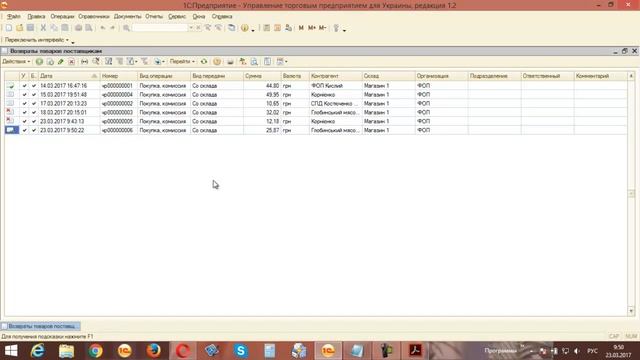This screenshot has width=640, height=360.
Task: Open the Файл menu
Action: pos(13,17)
